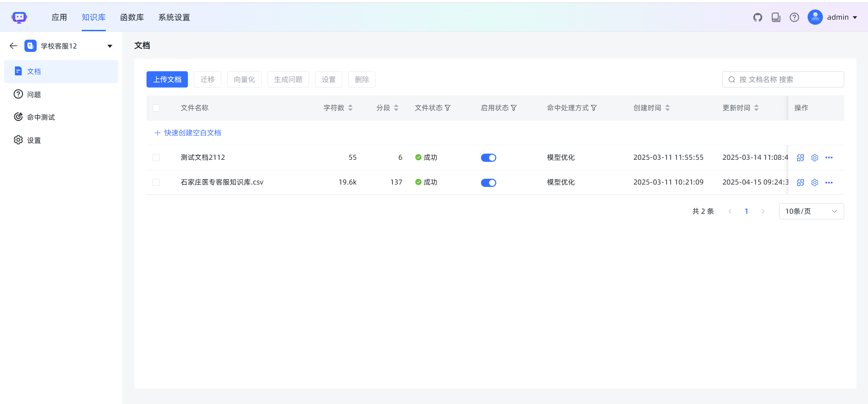Sort by 字符数 column arrows
The image size is (868, 404).
[350, 108]
